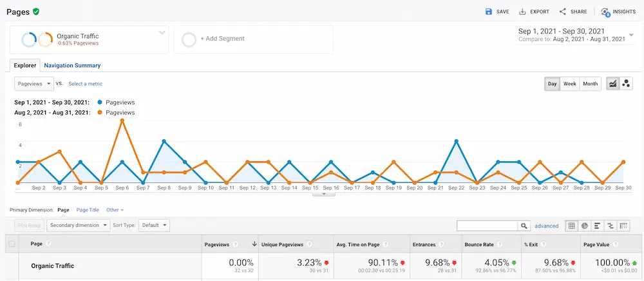The width and height of the screenshot is (644, 281).
Task: Open the Insights panel icon
Action: click(x=605, y=12)
